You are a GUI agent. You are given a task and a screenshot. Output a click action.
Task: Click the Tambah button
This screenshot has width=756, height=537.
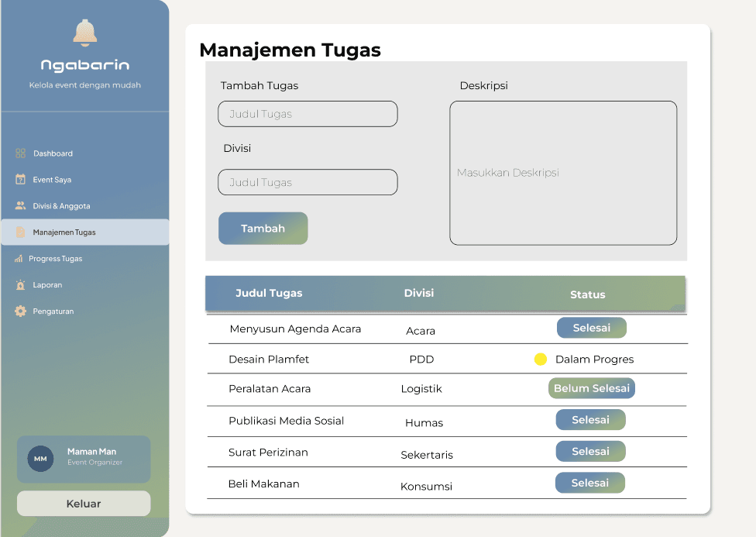point(263,229)
